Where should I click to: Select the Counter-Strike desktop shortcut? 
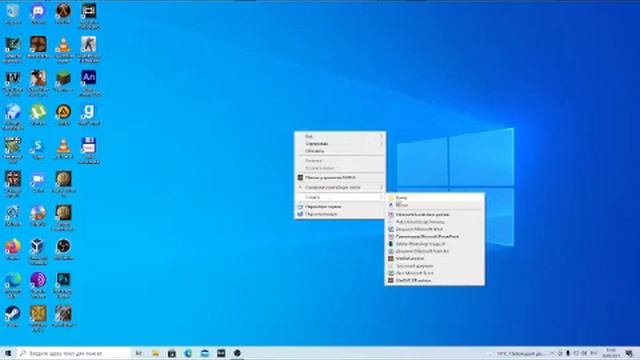89,48
